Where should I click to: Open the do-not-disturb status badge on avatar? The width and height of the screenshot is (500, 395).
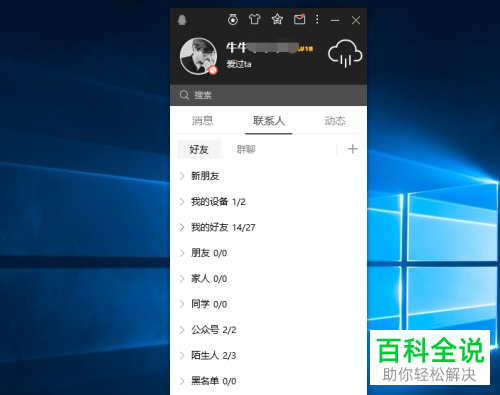point(213,70)
